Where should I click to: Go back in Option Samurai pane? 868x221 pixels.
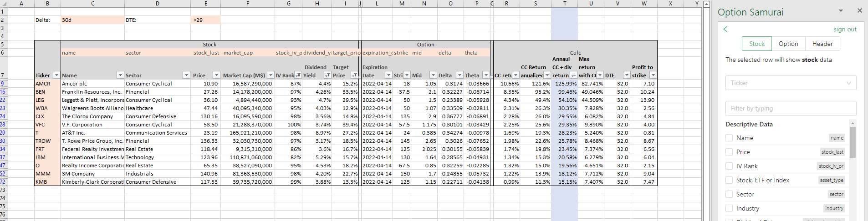725,29
